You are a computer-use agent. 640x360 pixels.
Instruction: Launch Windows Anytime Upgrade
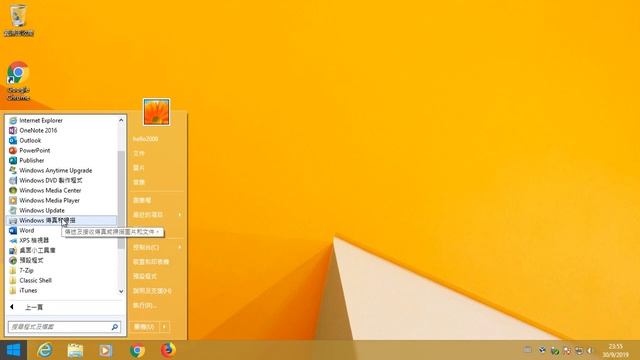pos(62,171)
